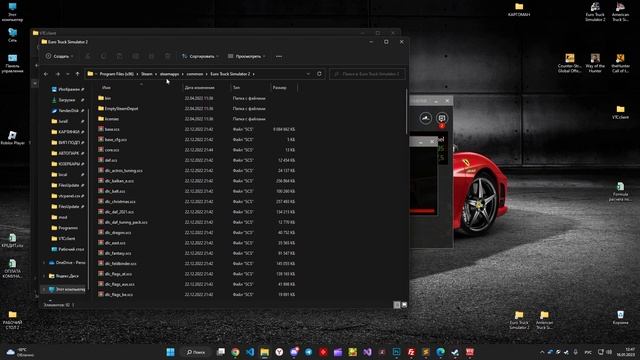Image resolution: width=640 pixels, height=360 pixels.
Task: Click the Cut icon in Explorer toolbar
Action: click(87, 56)
